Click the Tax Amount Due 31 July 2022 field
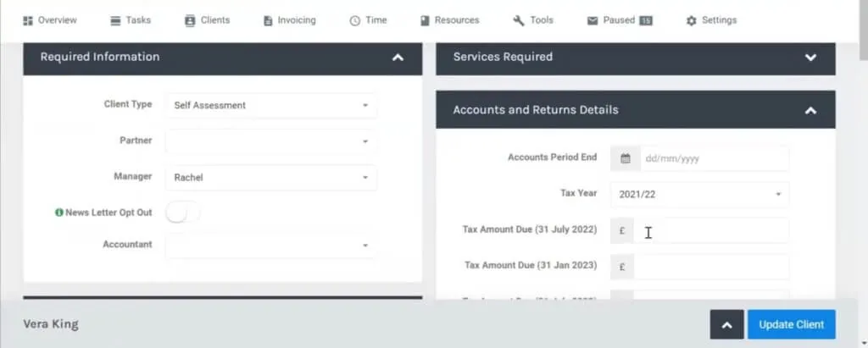Image resolution: width=868 pixels, height=348 pixels. click(711, 230)
